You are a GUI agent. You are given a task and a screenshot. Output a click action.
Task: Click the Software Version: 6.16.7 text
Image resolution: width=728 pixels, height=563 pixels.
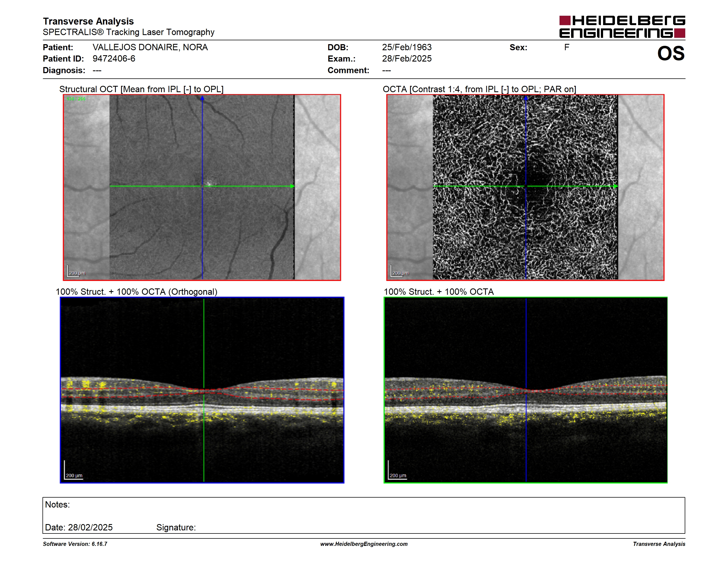(75, 544)
